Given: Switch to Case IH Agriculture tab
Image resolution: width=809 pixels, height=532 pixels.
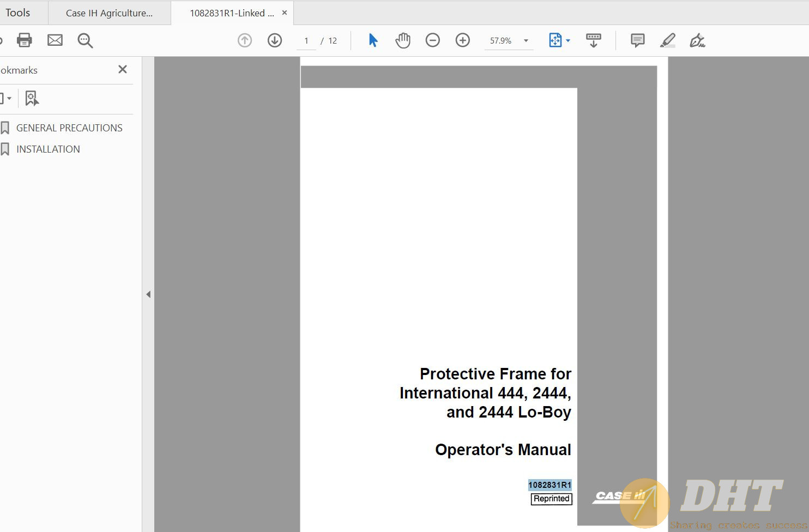Looking at the screenshot, I should coord(109,13).
